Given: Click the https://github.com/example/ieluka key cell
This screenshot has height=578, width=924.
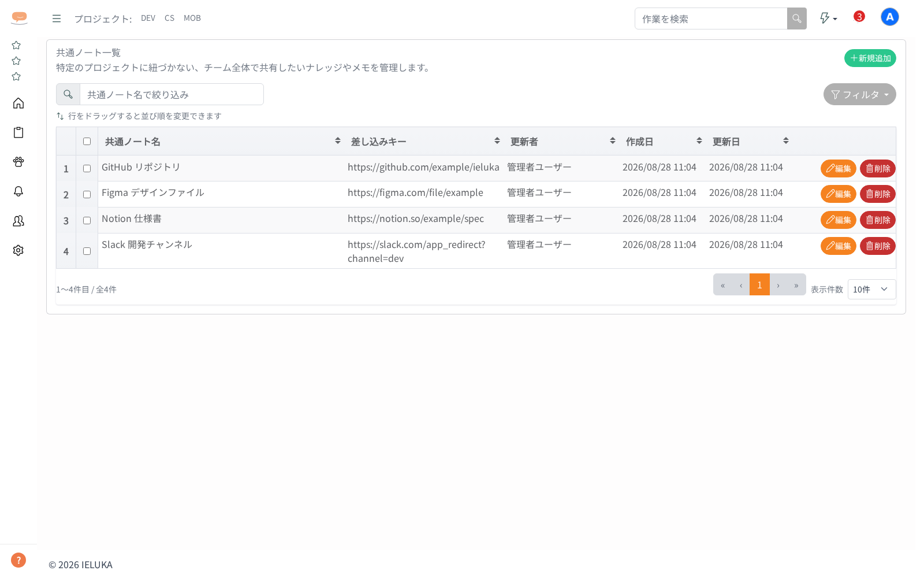Looking at the screenshot, I should [x=423, y=167].
